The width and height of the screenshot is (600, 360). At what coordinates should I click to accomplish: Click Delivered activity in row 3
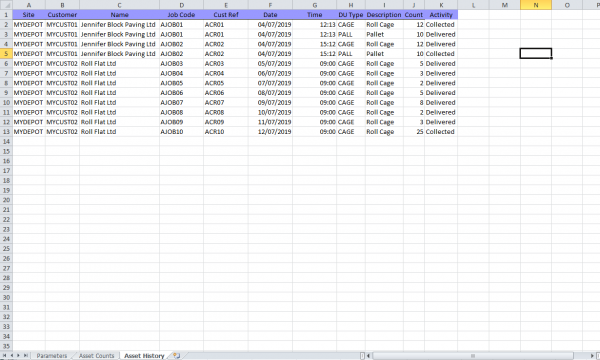point(441,34)
